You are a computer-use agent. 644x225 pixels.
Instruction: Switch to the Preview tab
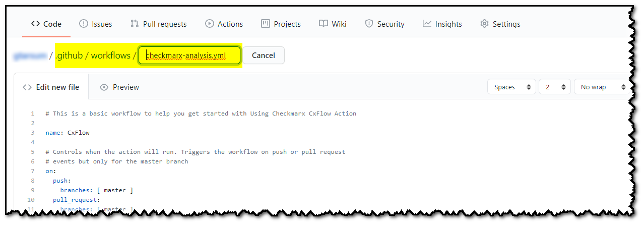pyautogui.click(x=119, y=87)
